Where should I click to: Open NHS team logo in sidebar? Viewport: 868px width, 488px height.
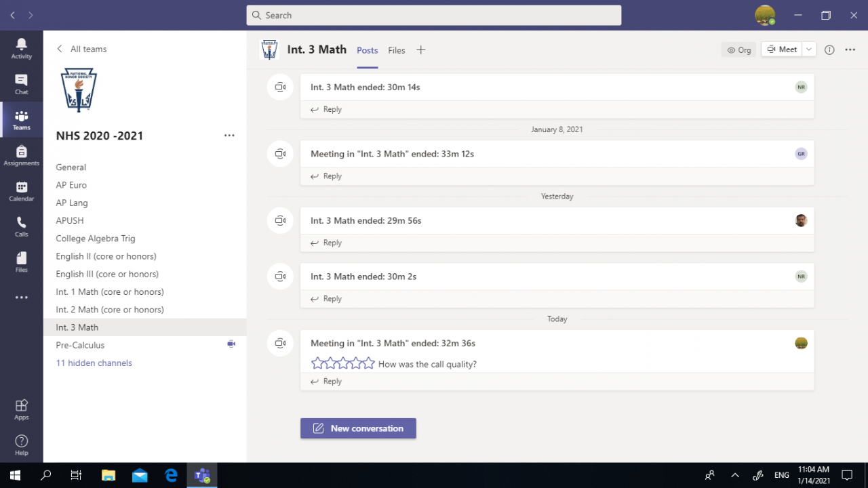point(79,89)
